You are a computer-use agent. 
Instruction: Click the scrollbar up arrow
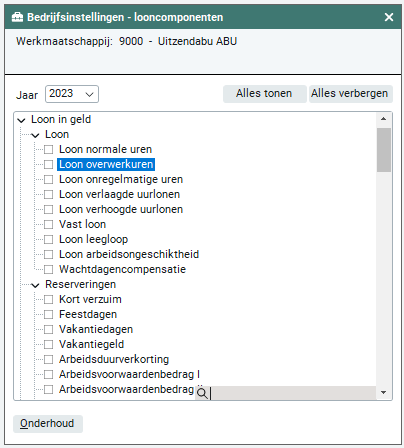[383, 119]
